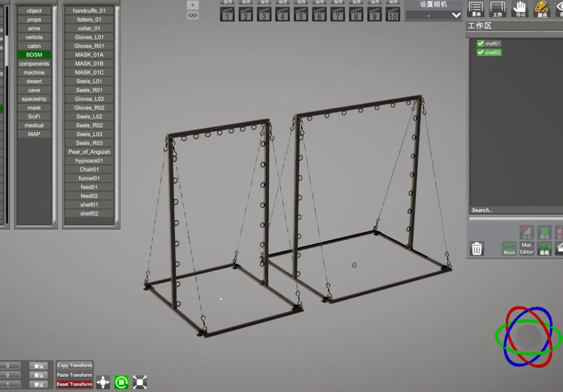Toggle the shelf02 checkbox in workspace list
The height and width of the screenshot is (392, 563).
tap(480, 52)
